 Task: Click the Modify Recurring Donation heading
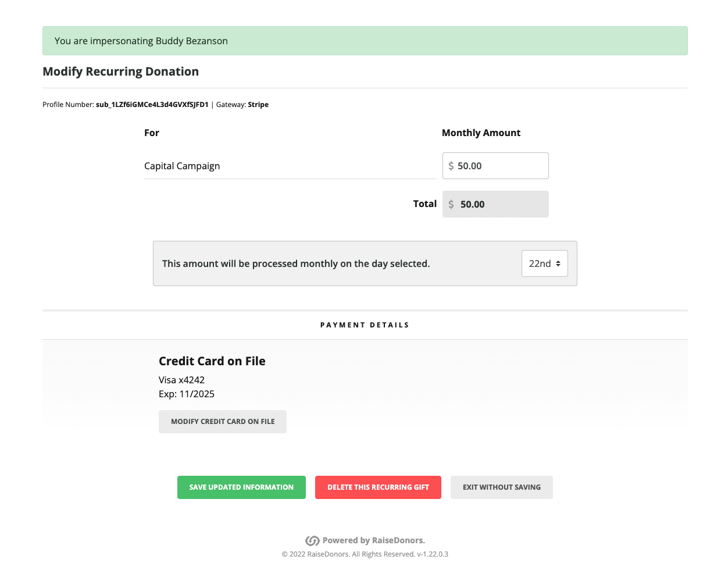(120, 72)
